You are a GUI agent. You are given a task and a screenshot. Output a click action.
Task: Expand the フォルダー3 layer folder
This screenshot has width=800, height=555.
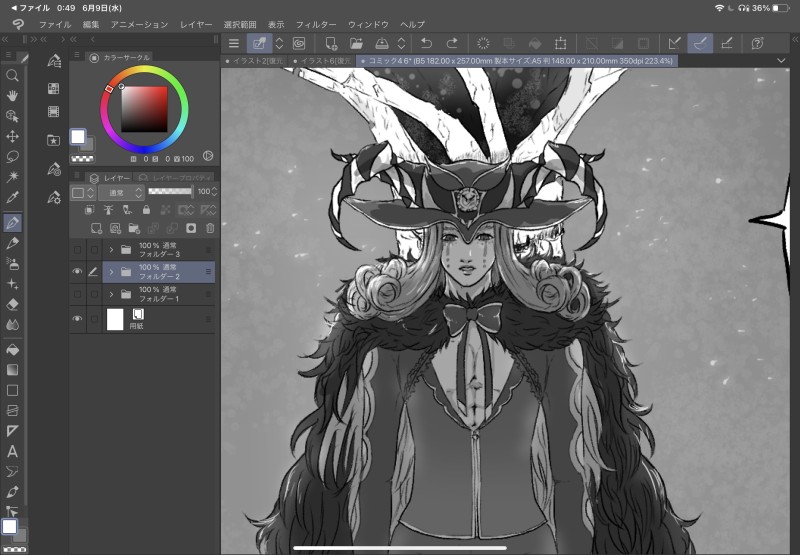[x=111, y=249]
